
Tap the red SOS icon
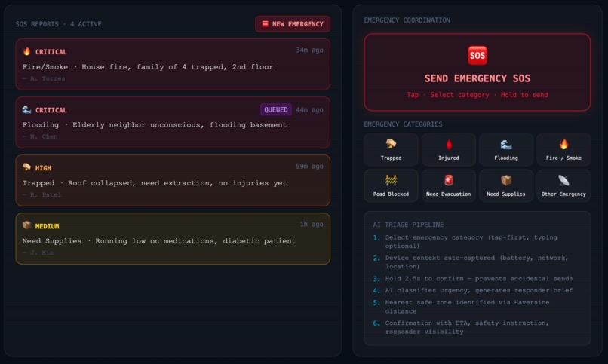477,55
